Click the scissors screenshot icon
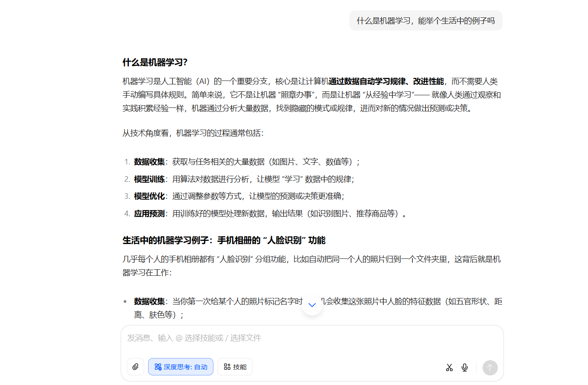Image resolution: width=588 pixels, height=385 pixels. [x=449, y=368]
